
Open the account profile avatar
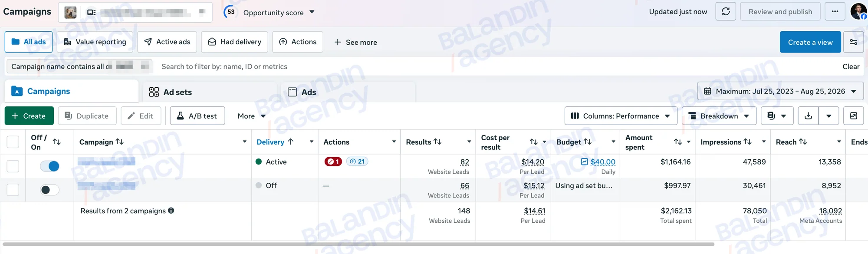(x=858, y=12)
